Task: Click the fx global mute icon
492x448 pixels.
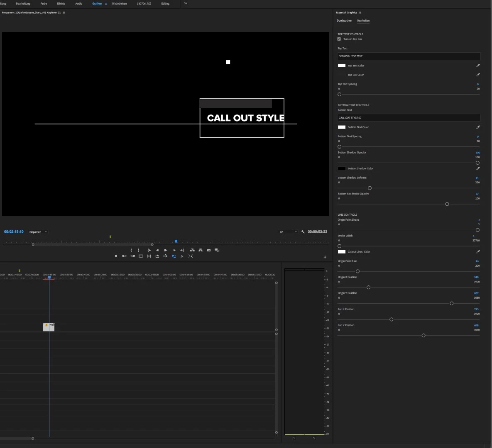Action: 182,256
